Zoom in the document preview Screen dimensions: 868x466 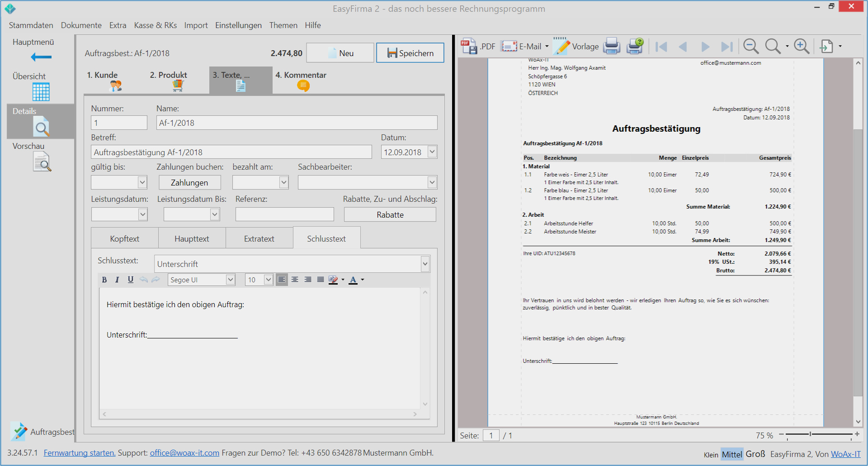click(802, 46)
